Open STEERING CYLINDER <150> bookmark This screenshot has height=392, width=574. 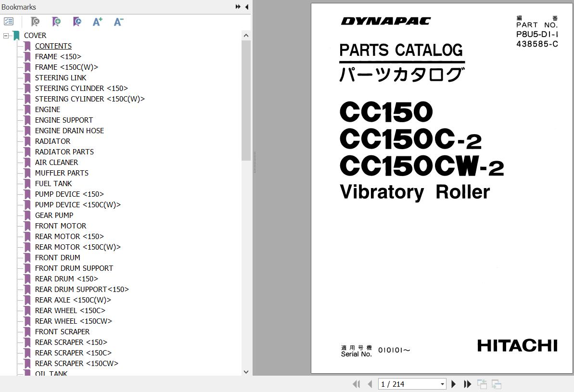81,89
